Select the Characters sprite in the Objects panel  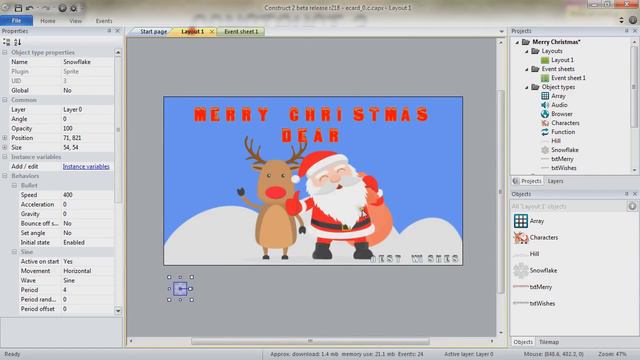tap(521, 237)
